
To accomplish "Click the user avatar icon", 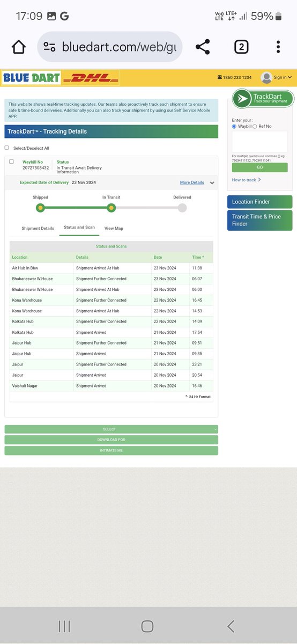I will [266, 78].
